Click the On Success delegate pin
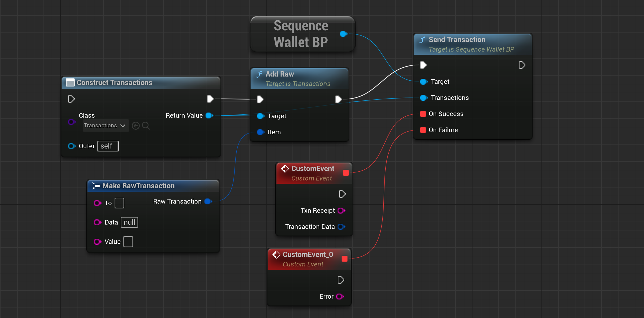Screen dimensions: 644x318 click(x=423, y=114)
